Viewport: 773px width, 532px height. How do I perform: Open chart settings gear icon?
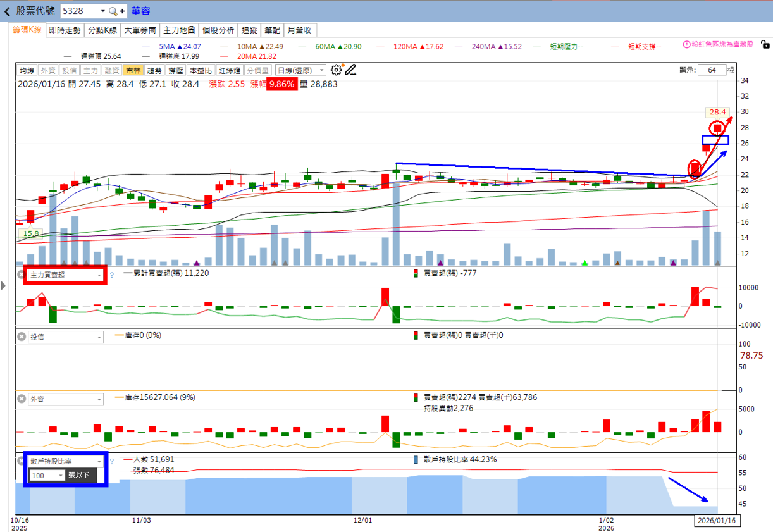[x=336, y=70]
